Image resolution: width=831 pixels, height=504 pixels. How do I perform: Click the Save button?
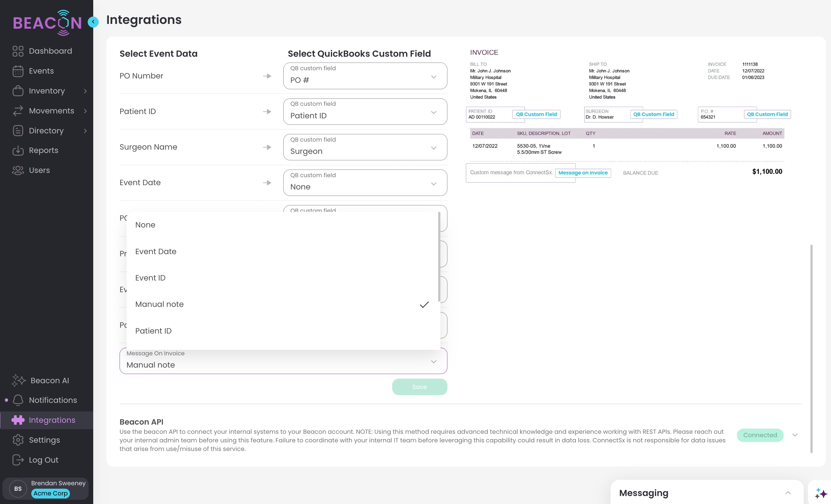pyautogui.click(x=419, y=387)
